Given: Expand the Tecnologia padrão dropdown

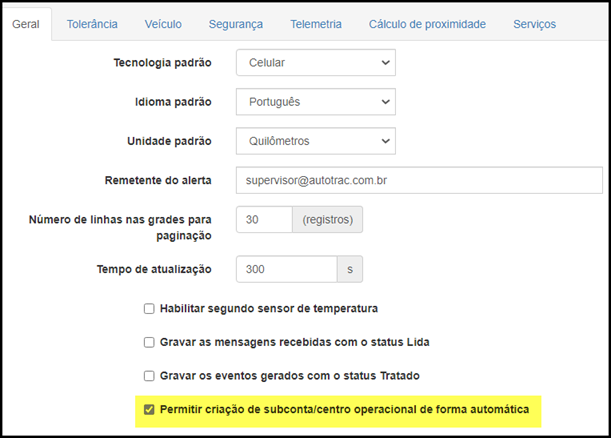Looking at the screenshot, I should pyautogui.click(x=316, y=62).
